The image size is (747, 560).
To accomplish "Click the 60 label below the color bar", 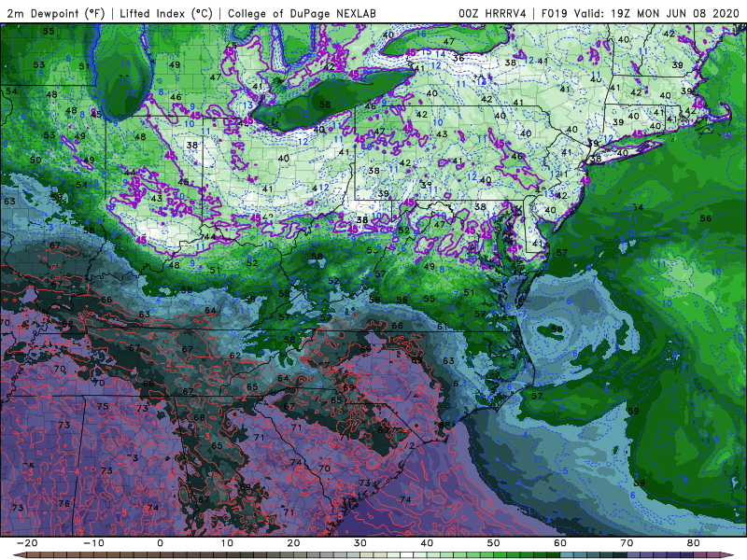I will click(560, 543).
